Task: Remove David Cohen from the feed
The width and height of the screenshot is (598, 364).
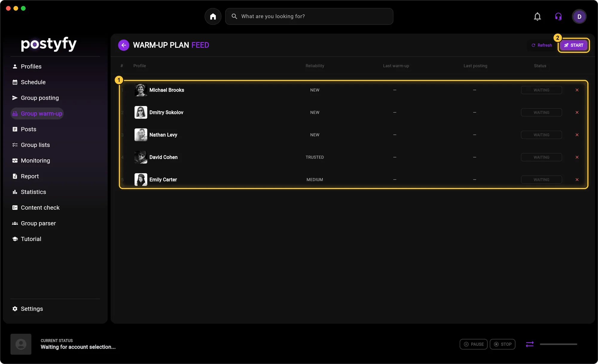Action: click(x=577, y=157)
